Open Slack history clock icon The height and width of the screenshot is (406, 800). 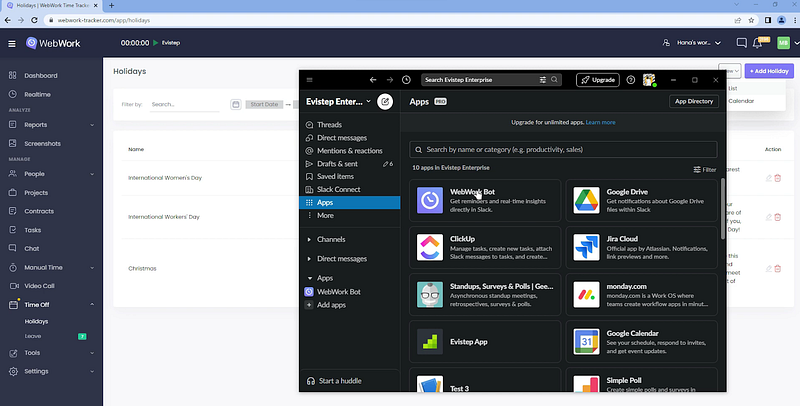(x=406, y=80)
